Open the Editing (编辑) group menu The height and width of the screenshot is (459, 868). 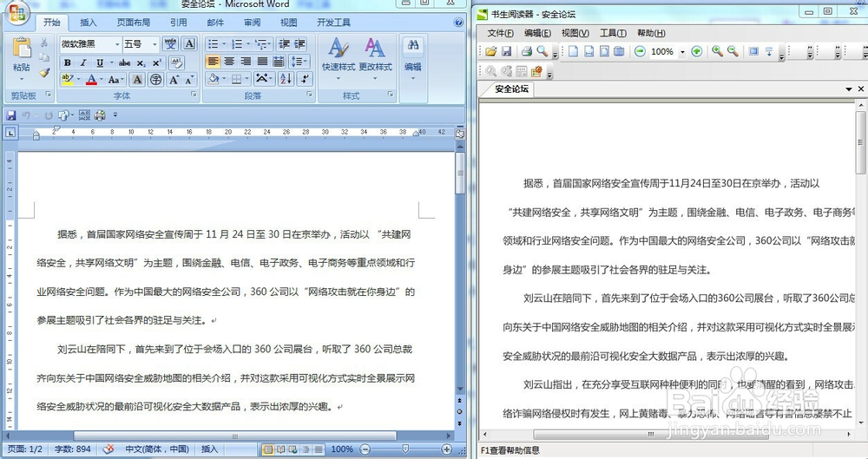pos(413,59)
